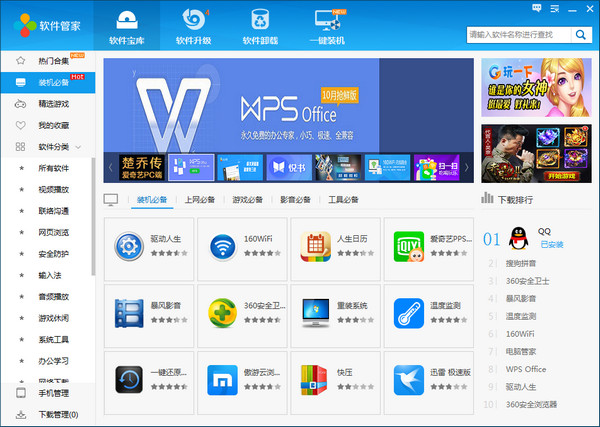
Task: Click the 重装系统 monitor icon
Action: (316, 313)
